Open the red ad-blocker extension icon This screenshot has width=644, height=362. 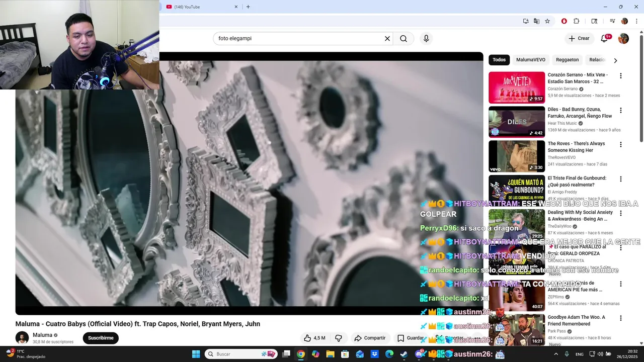[564, 21]
